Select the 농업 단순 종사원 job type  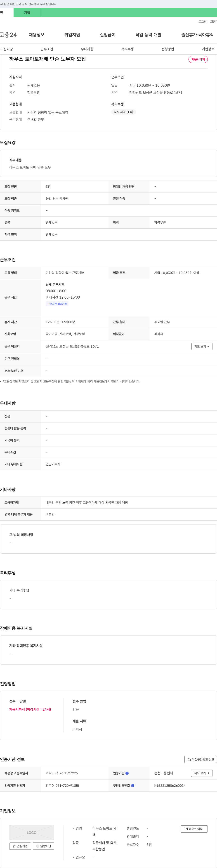tap(57, 198)
